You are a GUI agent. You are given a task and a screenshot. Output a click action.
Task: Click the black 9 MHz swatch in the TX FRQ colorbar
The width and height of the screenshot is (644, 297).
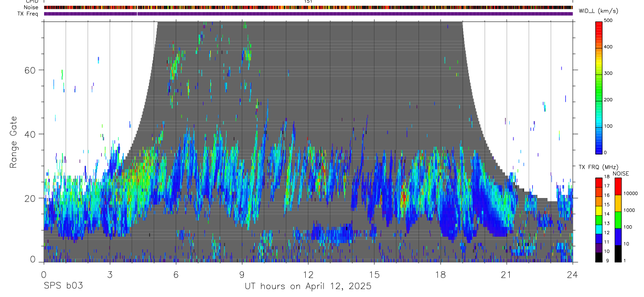click(598, 257)
